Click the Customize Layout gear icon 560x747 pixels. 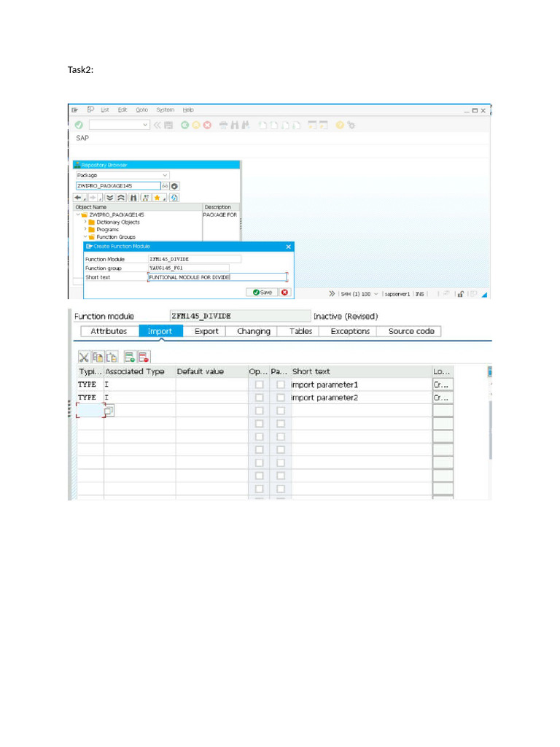pyautogui.click(x=351, y=125)
